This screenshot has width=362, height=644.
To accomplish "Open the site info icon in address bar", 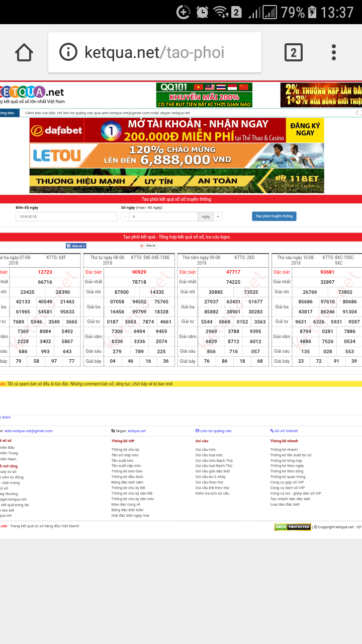I will tap(68, 52).
